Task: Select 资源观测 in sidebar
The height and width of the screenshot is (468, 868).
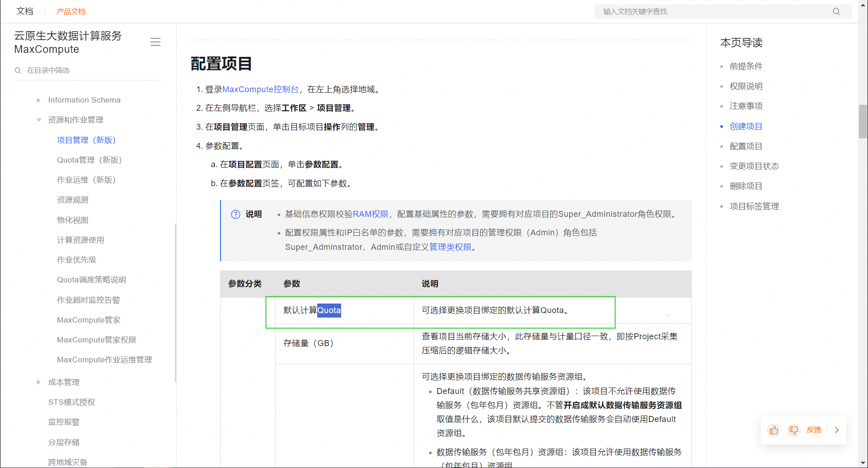Action: (x=73, y=200)
